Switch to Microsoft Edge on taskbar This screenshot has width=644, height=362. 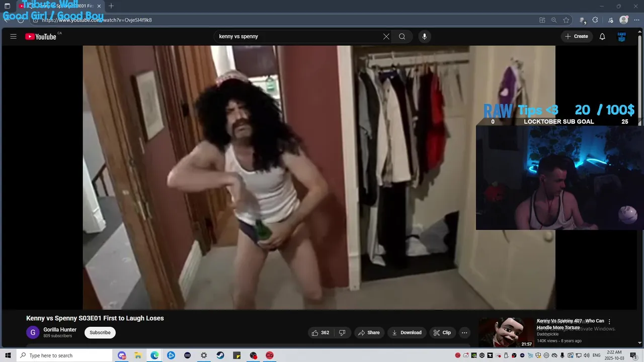click(154, 355)
